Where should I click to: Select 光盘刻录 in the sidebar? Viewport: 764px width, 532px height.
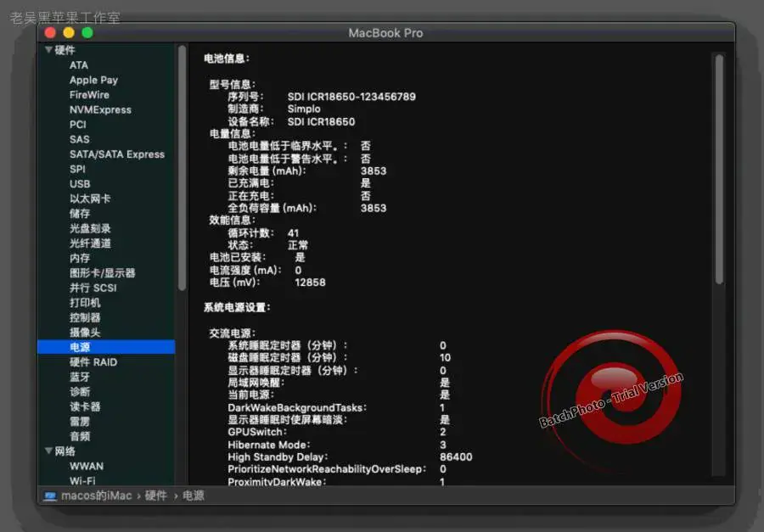[90, 228]
